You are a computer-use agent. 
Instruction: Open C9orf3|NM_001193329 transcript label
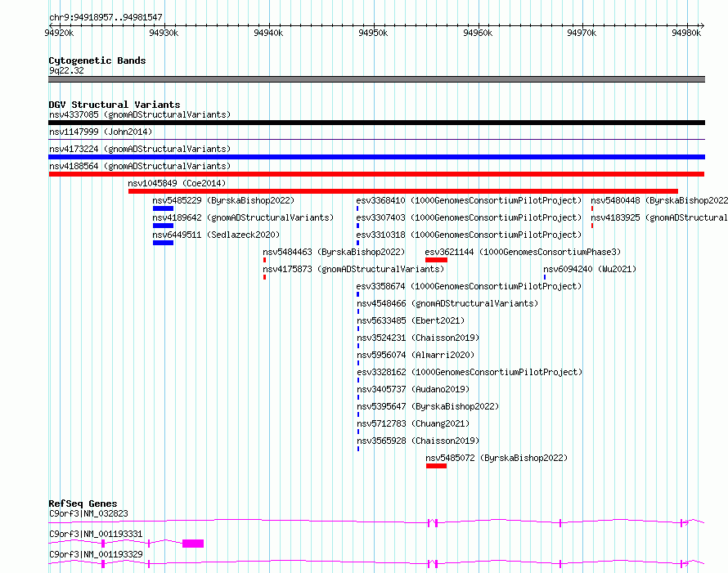(96, 554)
